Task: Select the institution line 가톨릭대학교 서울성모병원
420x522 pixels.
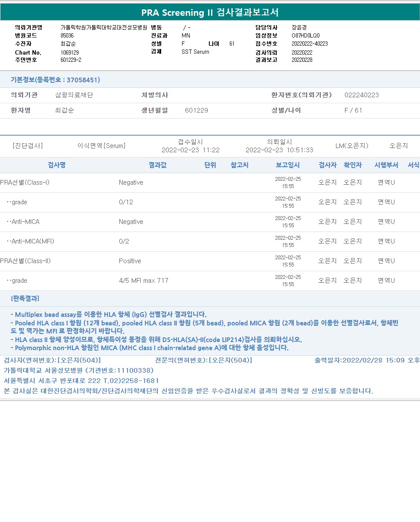Action: [x=78, y=371]
